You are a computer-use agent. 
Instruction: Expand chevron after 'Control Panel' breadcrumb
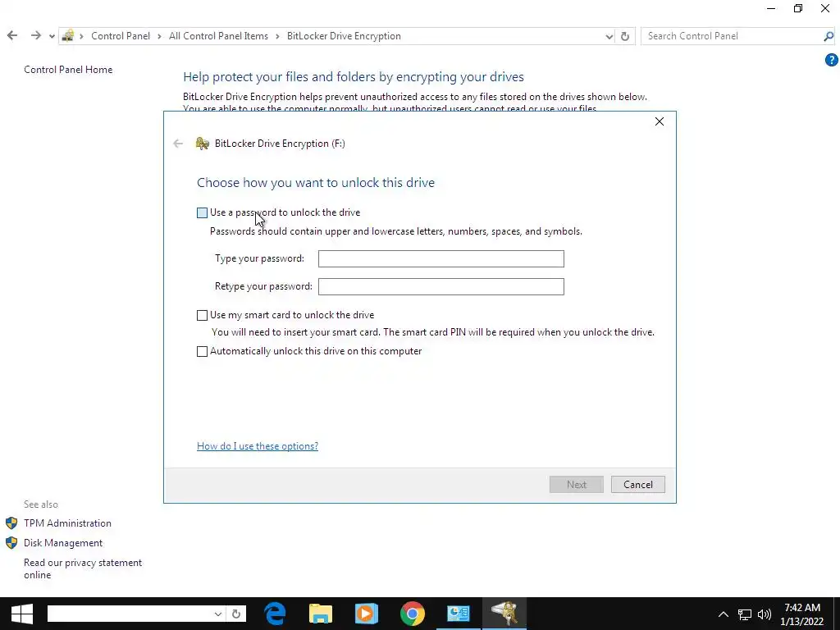160,36
